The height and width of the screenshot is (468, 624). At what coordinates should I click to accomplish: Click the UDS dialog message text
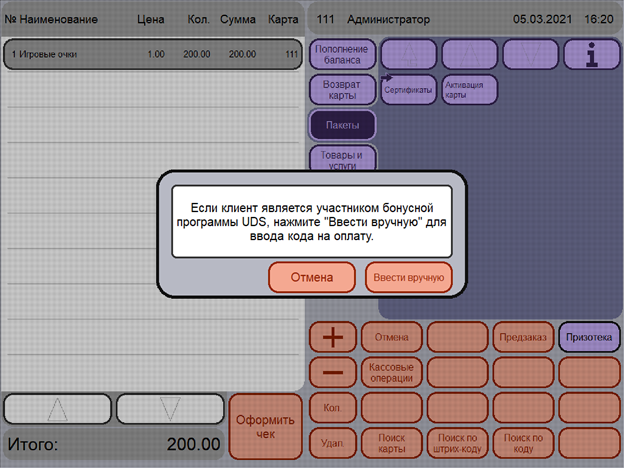[x=312, y=222]
